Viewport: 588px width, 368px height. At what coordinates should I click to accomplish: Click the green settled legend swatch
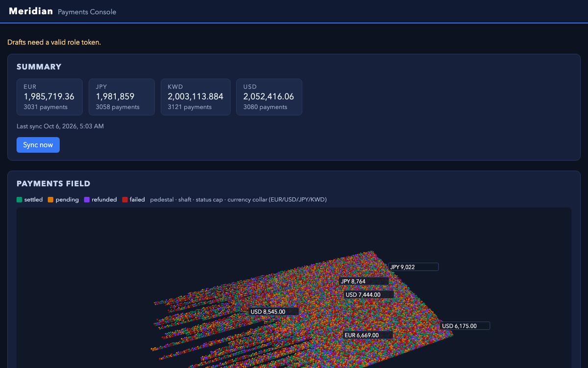[x=20, y=200]
